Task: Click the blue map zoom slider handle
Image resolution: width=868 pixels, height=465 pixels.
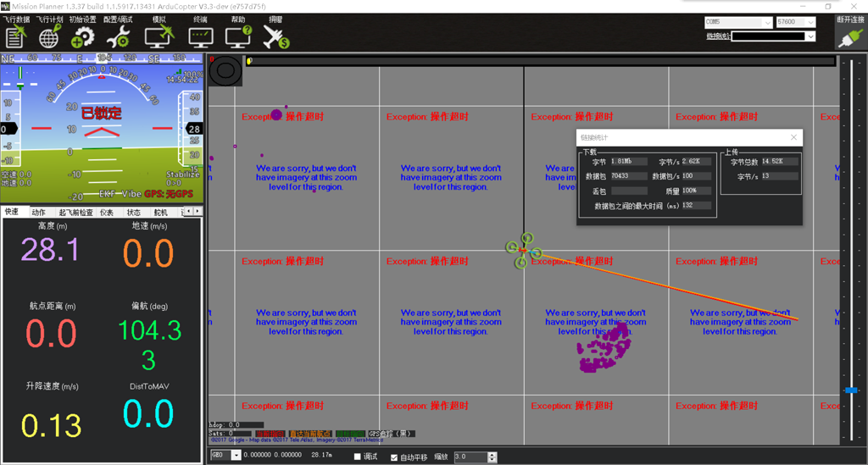Action: click(850, 390)
